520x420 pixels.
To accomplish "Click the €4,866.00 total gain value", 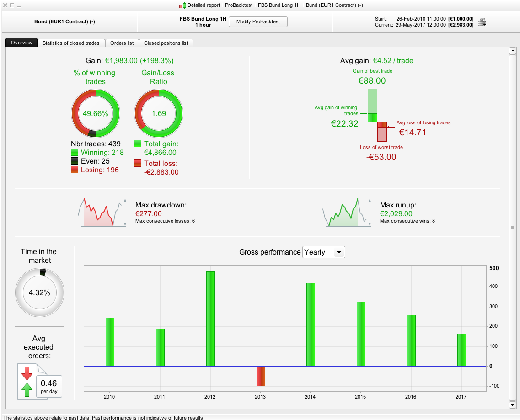I will [160, 153].
